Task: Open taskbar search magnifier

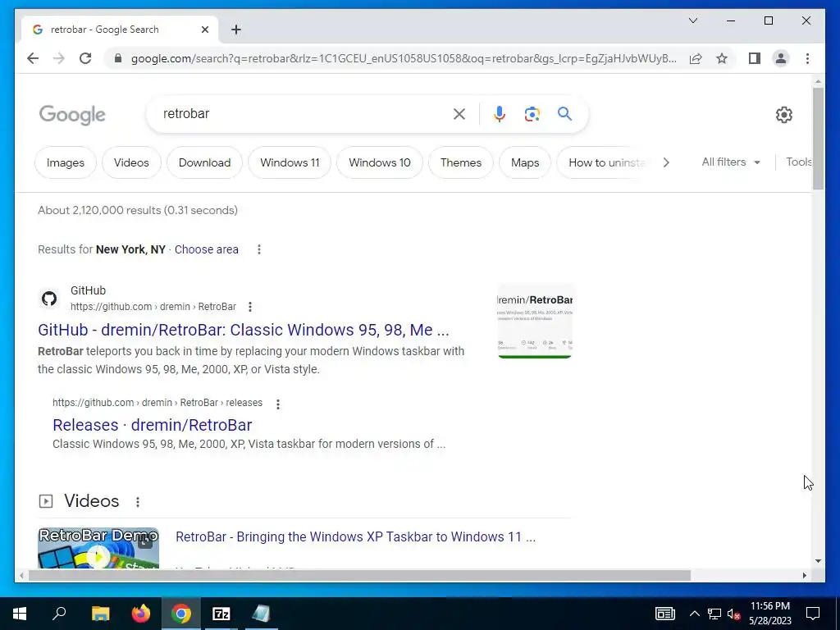Action: tap(59, 614)
